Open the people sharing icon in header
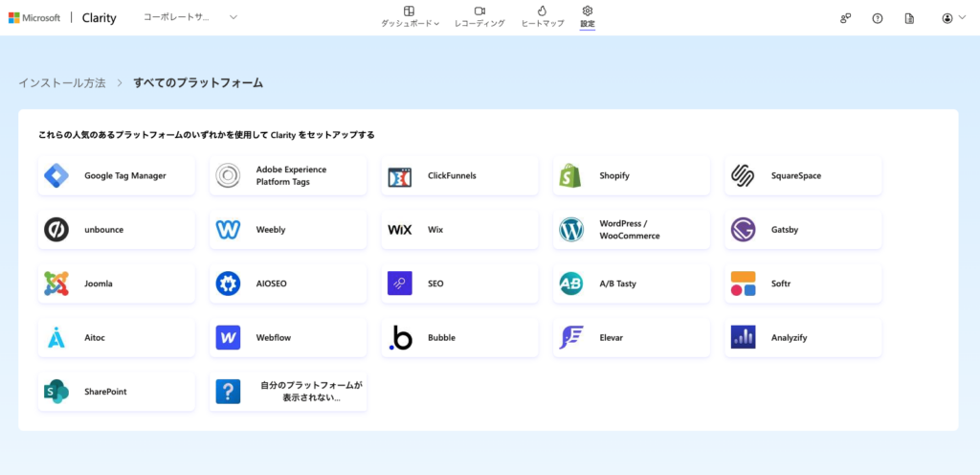 click(846, 18)
